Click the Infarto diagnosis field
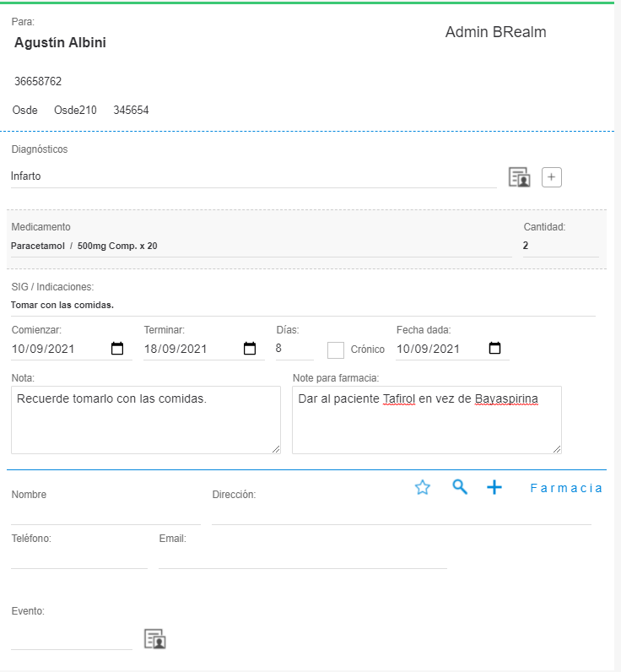Viewport: 621px width, 672px height. coord(253,176)
